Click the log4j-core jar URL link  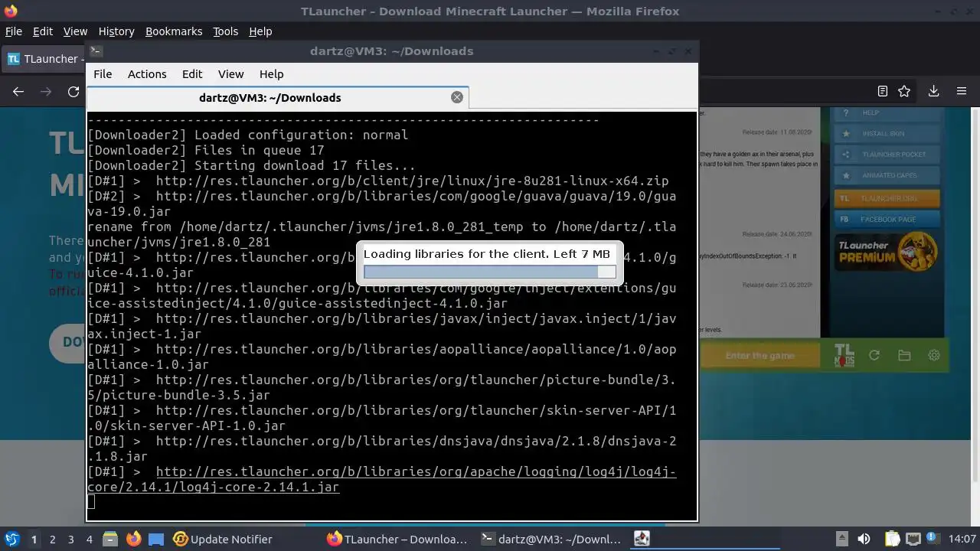click(381, 479)
